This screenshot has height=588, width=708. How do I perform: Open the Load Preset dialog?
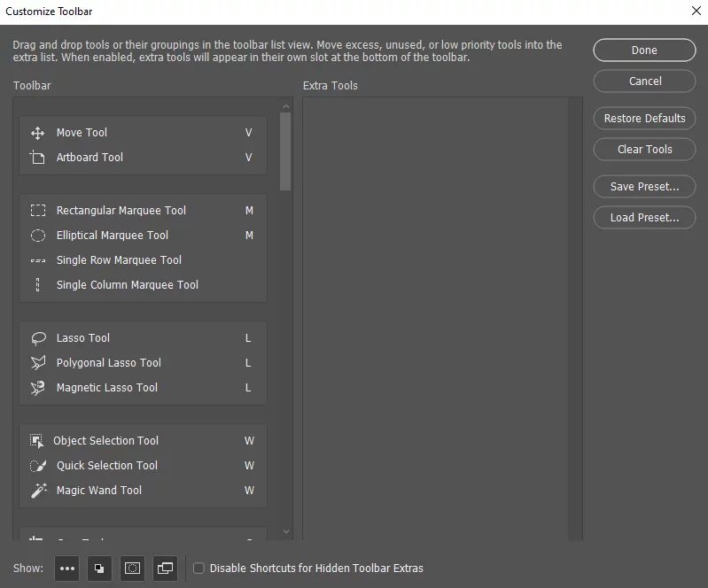coord(644,218)
